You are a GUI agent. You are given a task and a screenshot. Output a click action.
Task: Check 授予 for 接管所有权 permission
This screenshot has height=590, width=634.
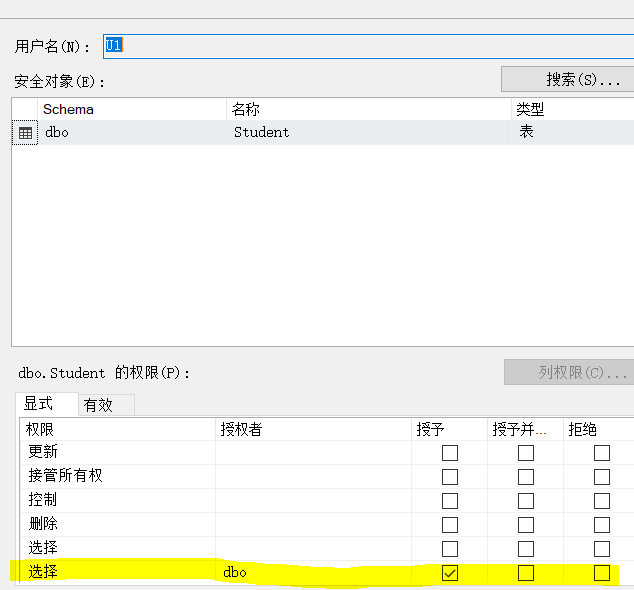pyautogui.click(x=450, y=477)
